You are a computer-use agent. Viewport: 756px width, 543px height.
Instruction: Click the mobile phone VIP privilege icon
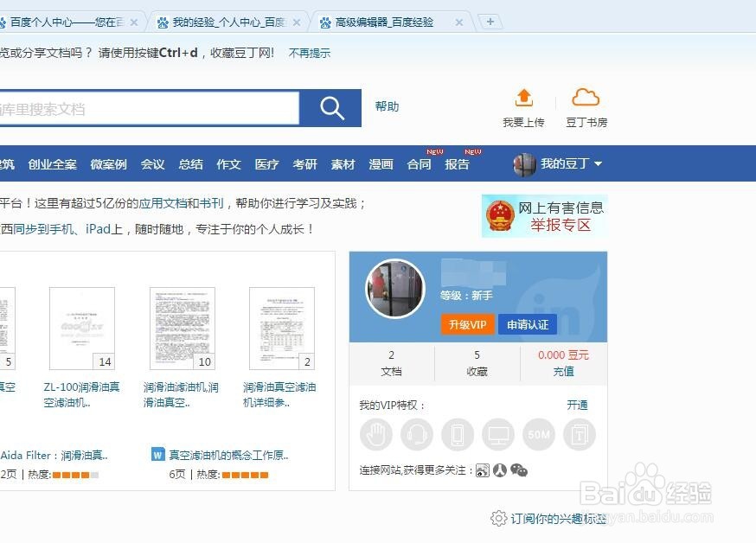click(458, 435)
